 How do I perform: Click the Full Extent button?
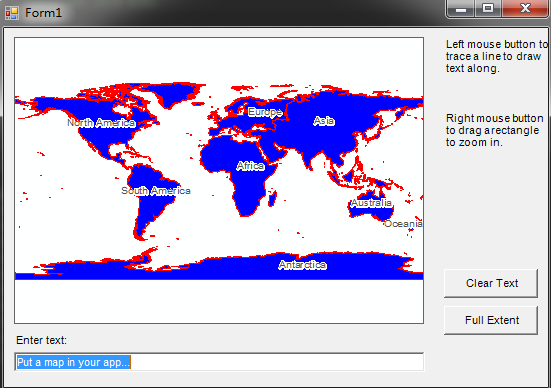coord(491,320)
